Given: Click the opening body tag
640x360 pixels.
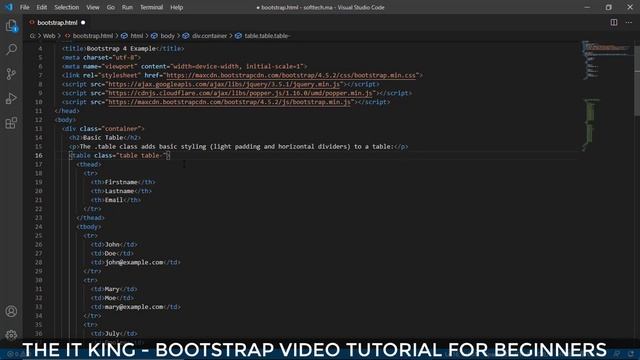Looking at the screenshot, I should point(66,120).
